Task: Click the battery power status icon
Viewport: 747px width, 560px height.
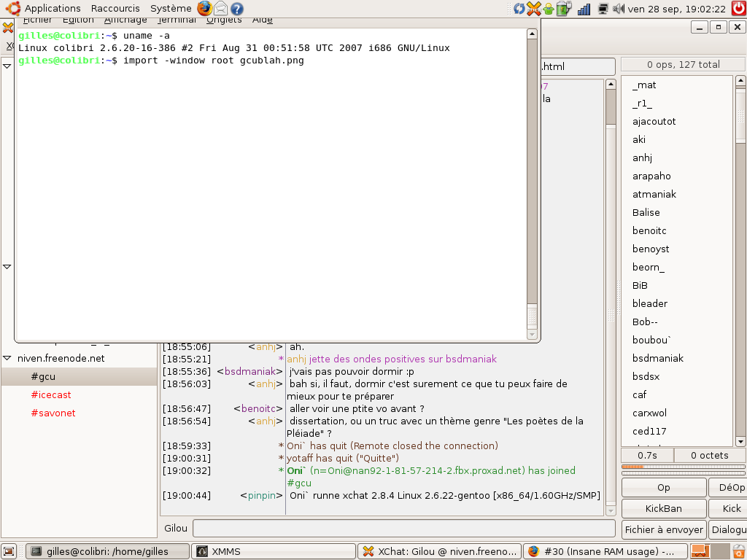Action: (x=562, y=9)
